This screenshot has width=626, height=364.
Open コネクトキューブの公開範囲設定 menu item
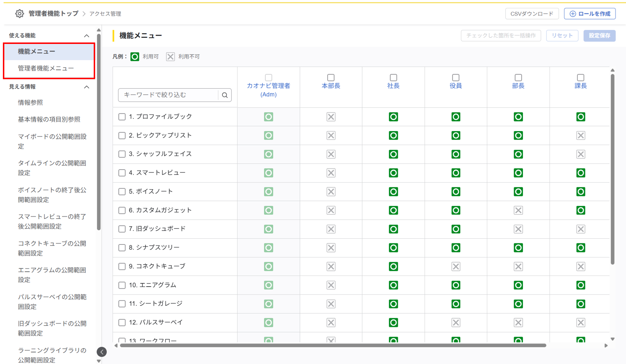(52, 248)
